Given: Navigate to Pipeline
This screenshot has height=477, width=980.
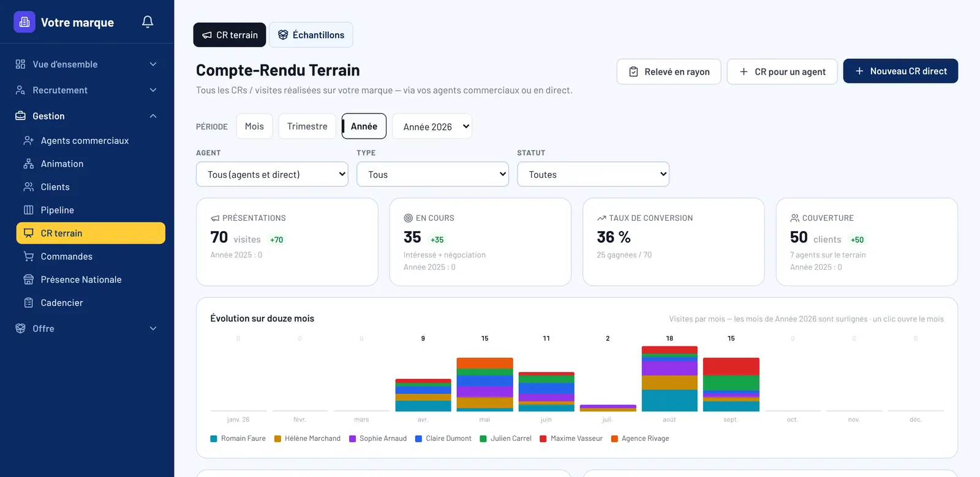Looking at the screenshot, I should 91,210.
